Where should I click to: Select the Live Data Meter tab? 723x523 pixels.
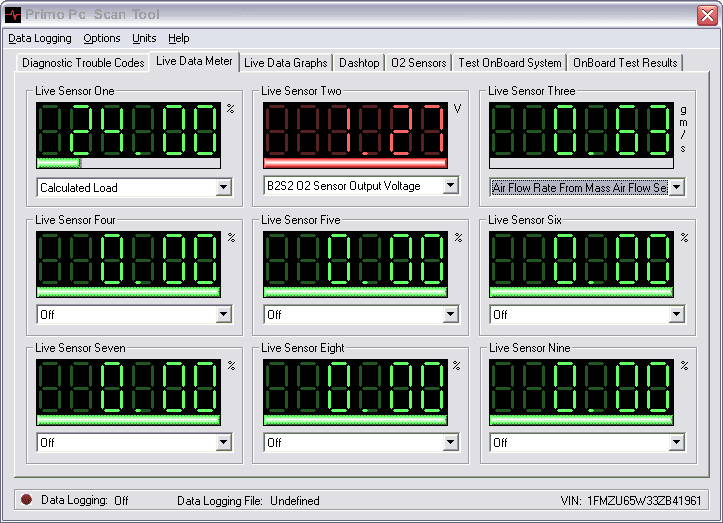click(194, 61)
